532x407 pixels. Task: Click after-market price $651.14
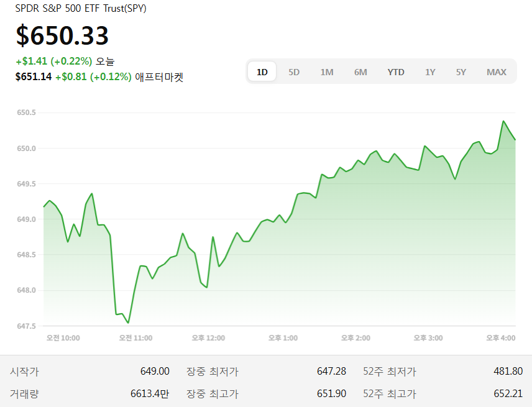34,76
